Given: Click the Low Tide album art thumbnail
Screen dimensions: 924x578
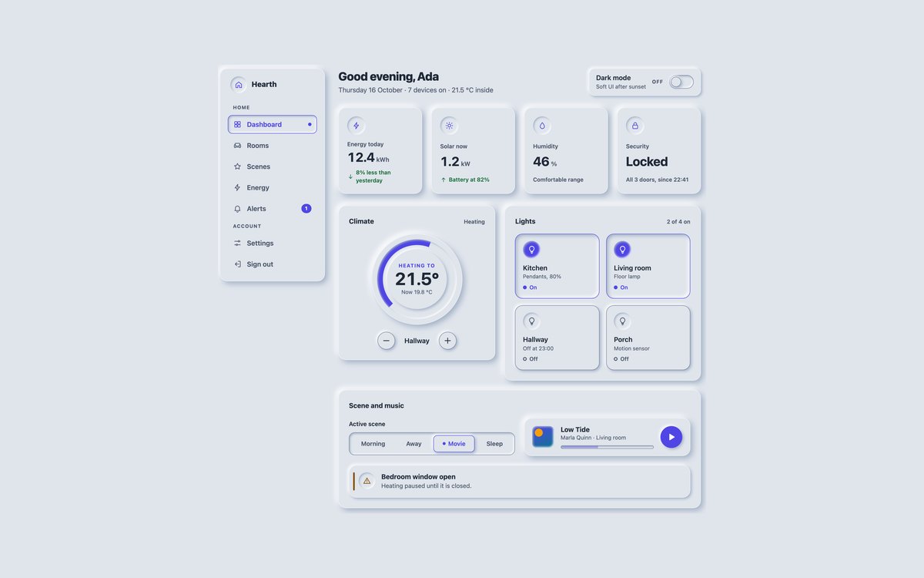Looking at the screenshot, I should 543,437.
